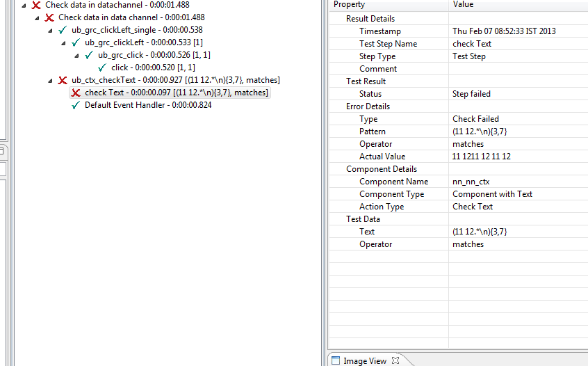The width and height of the screenshot is (588, 366).
Task: Click the 'Component Name' property
Action: point(394,182)
